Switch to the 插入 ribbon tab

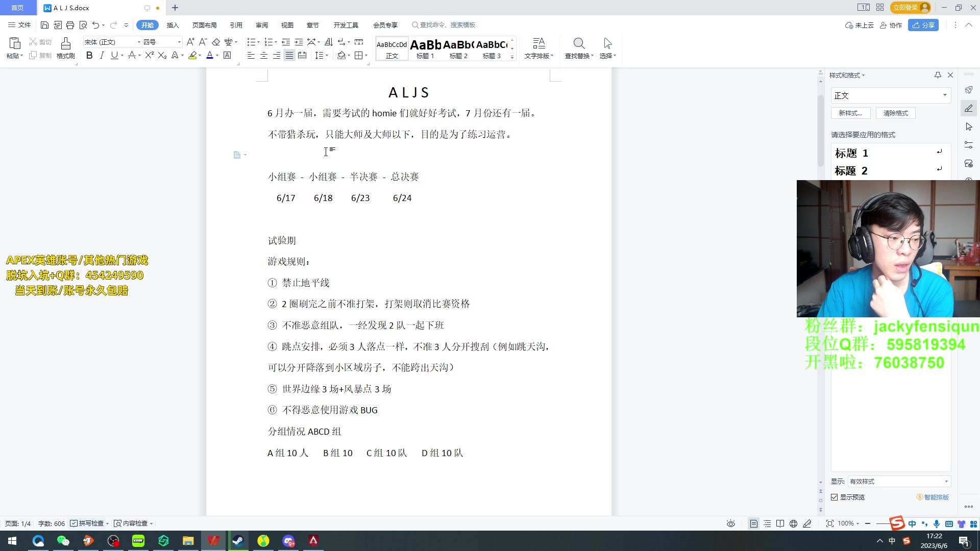tap(173, 25)
